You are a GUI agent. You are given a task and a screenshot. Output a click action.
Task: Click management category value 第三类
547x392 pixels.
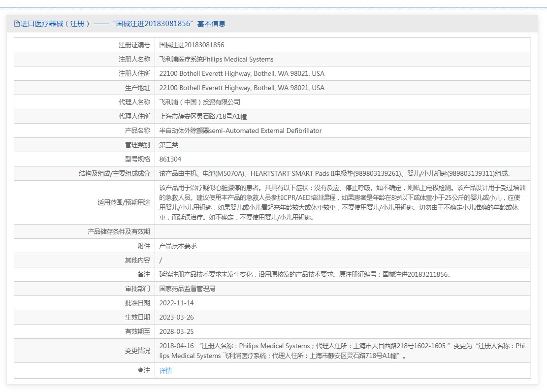coord(169,145)
